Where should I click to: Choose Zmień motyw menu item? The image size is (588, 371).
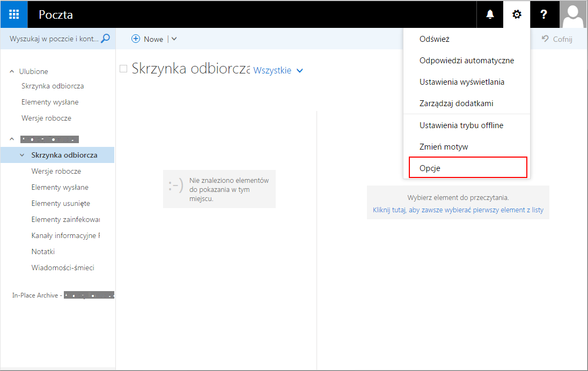(x=467, y=146)
